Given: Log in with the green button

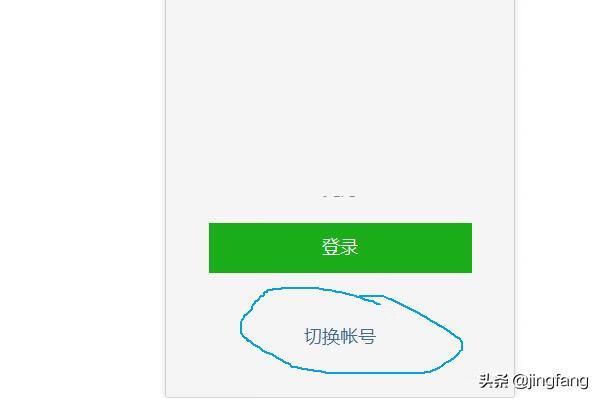Looking at the screenshot, I should click(340, 248).
